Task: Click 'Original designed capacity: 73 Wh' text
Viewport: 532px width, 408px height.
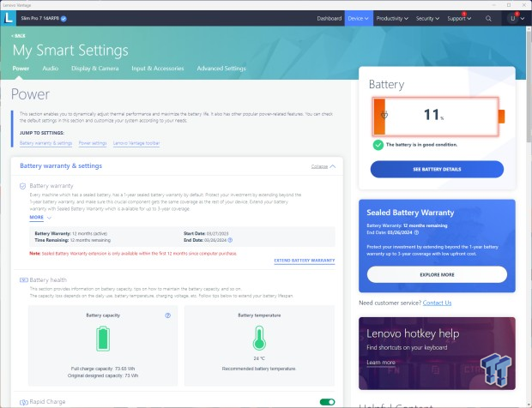Action: click(103, 375)
